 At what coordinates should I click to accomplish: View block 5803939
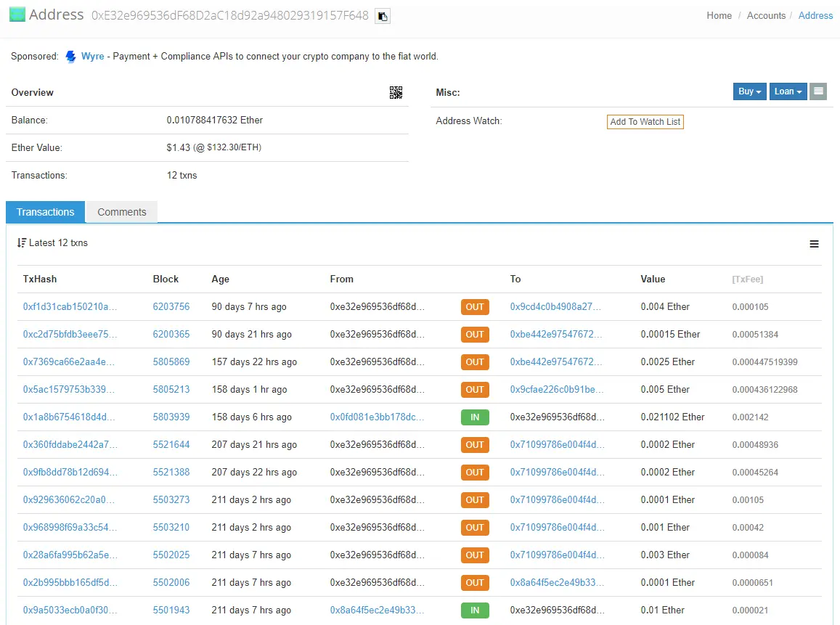pyautogui.click(x=171, y=417)
